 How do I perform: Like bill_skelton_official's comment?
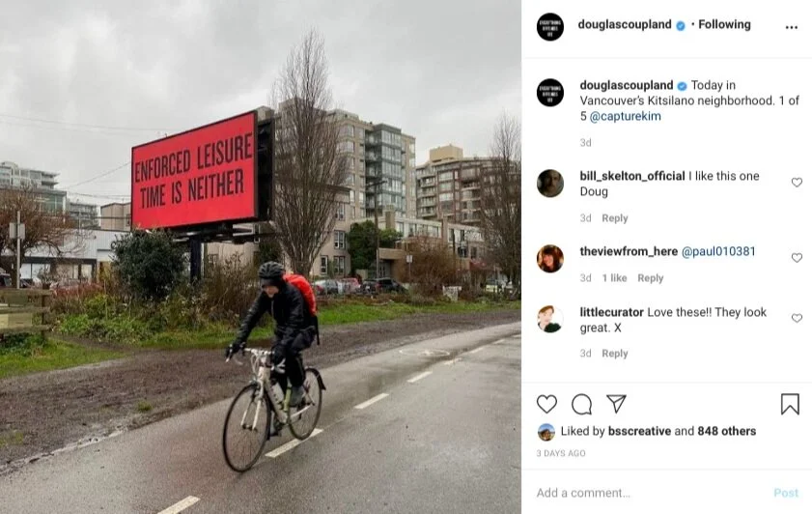(797, 183)
